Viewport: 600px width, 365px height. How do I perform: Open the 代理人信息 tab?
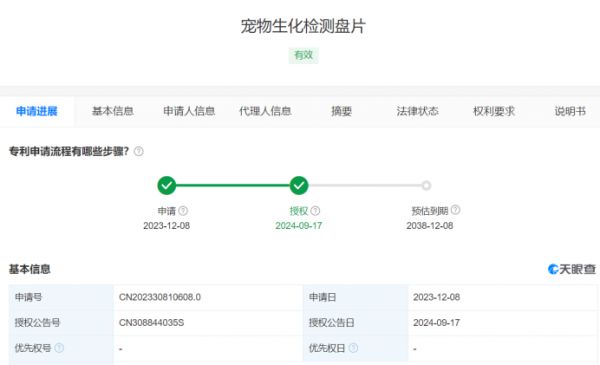pos(265,111)
